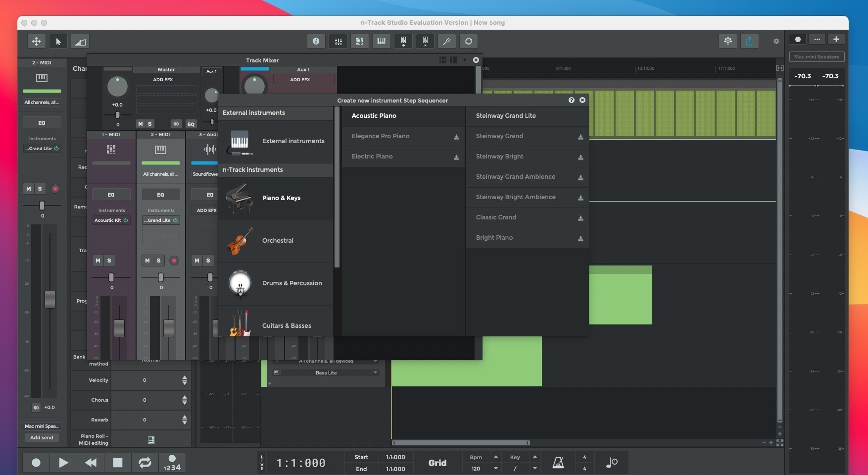Arm record on left 2 - MIDI strip
The image size is (868, 475).
pos(55,189)
